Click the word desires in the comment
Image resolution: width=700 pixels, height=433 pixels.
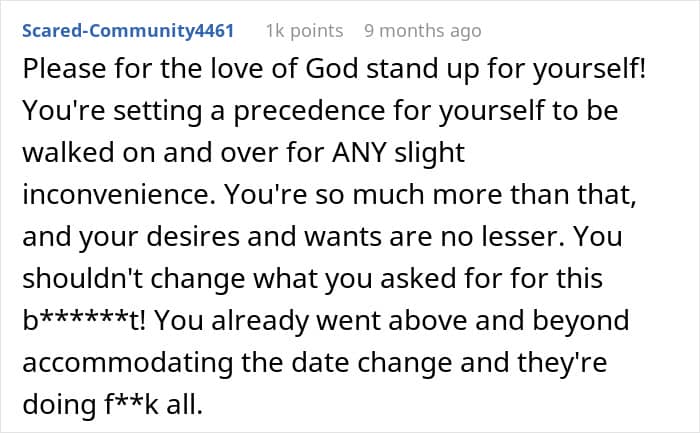coord(193,237)
